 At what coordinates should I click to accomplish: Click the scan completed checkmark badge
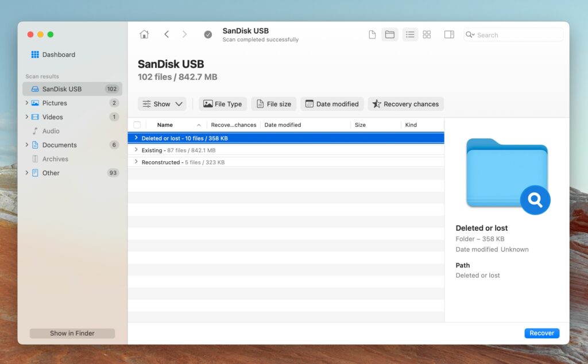[208, 34]
